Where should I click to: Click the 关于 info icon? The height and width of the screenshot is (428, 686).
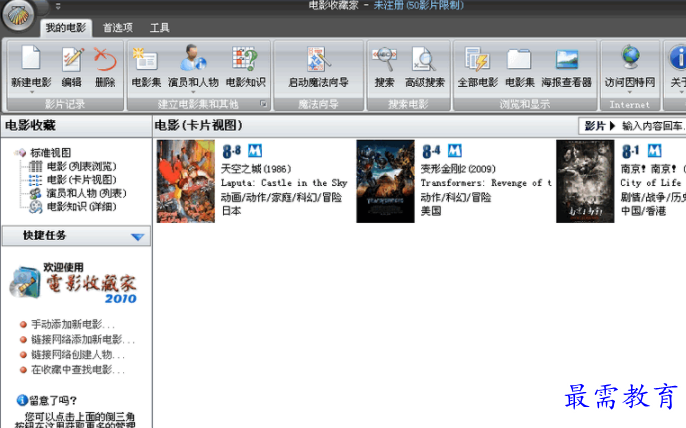pos(678,58)
